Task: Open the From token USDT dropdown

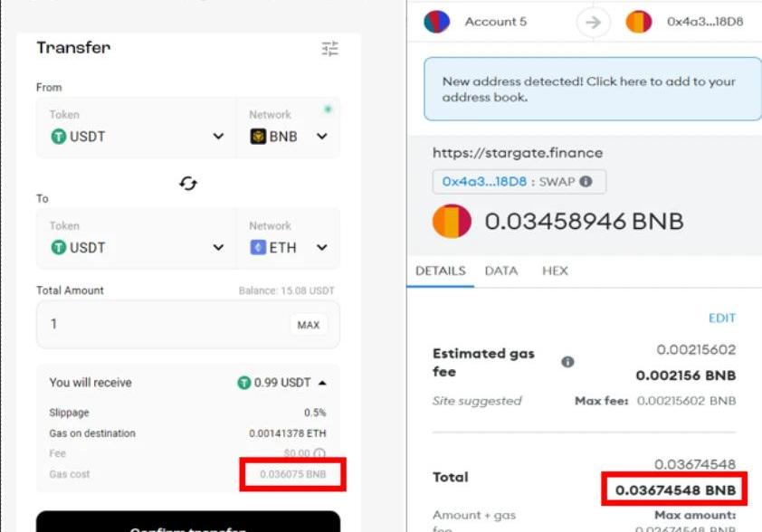Action: click(218, 137)
